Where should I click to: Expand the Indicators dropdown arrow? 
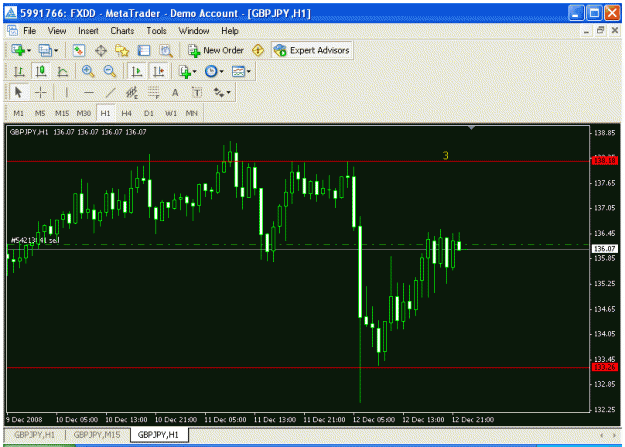[195, 72]
